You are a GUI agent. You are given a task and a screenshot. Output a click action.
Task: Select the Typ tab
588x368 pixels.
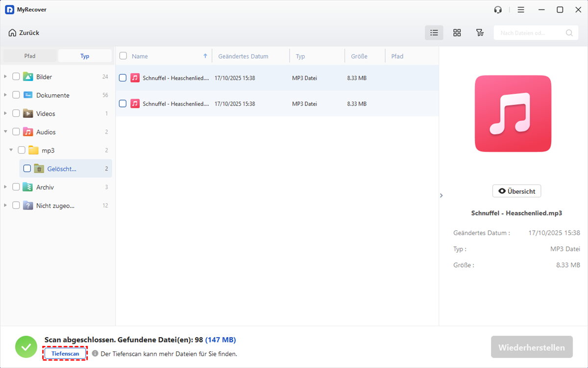click(x=85, y=56)
